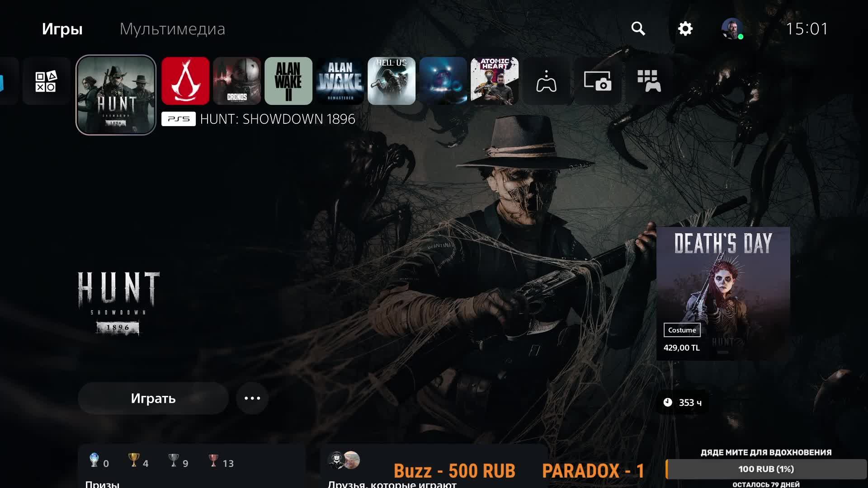Open the user profile avatar
The image size is (868, 488).
[x=731, y=29]
